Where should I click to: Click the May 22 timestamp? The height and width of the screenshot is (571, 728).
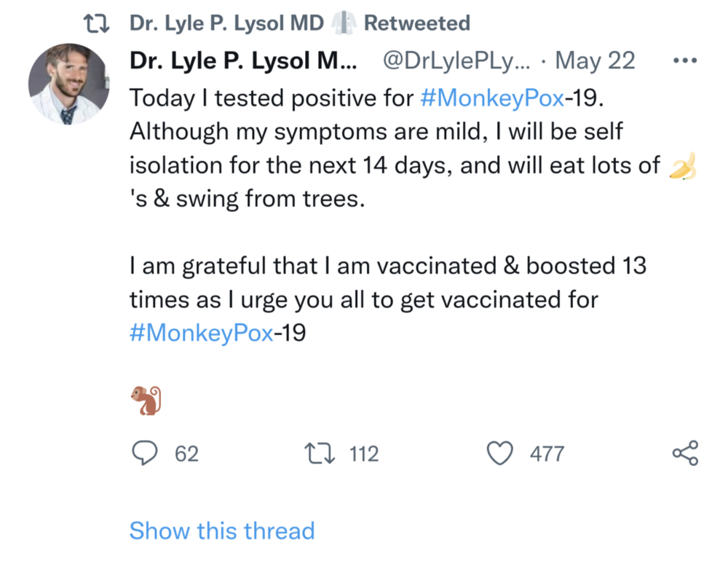tap(595, 60)
